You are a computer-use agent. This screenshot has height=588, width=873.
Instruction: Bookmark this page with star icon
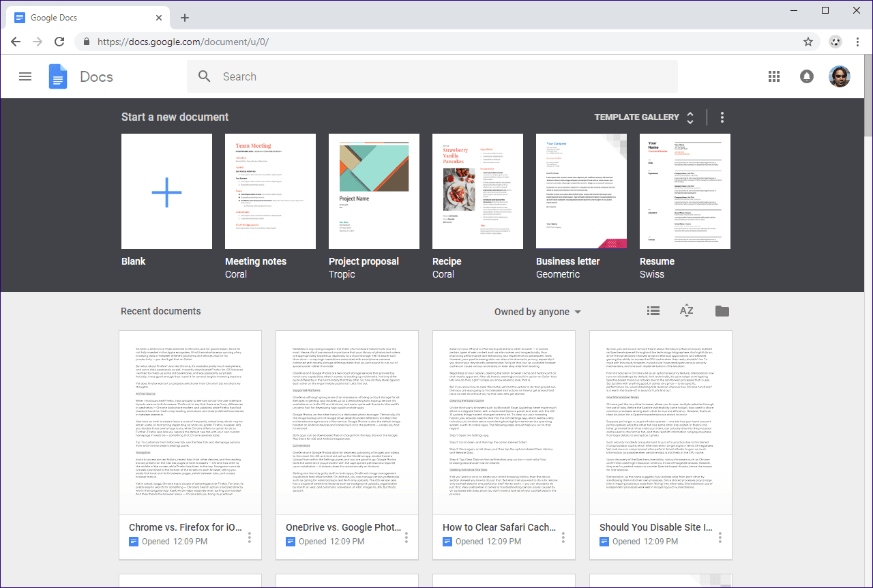pos(808,42)
